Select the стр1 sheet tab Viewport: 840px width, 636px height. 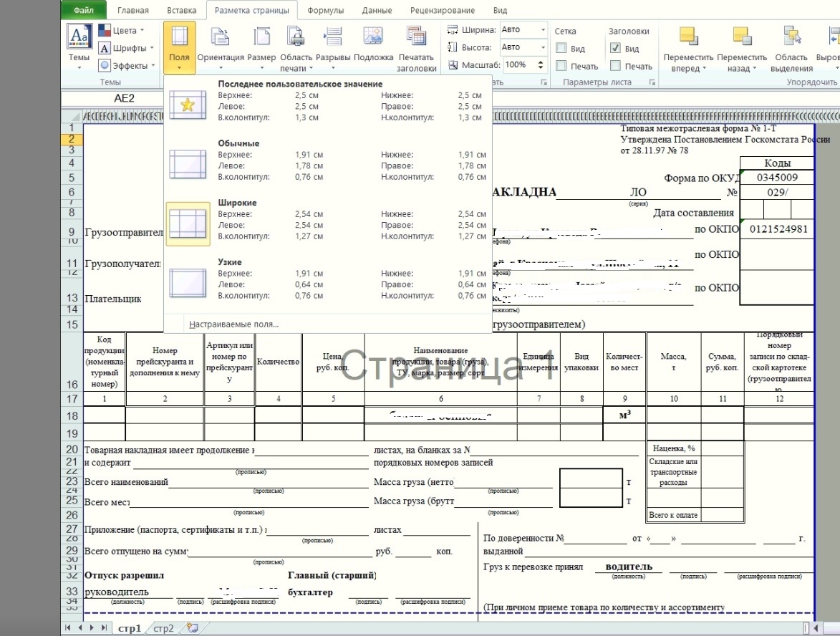pos(129,628)
